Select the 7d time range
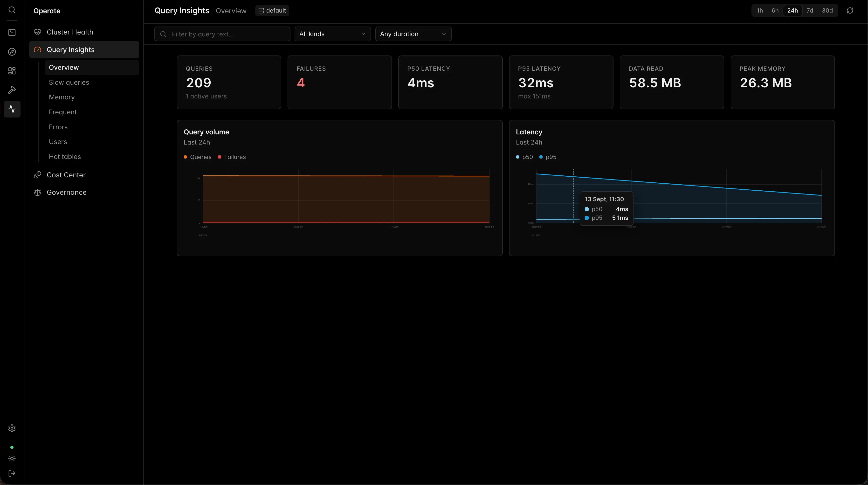The height and width of the screenshot is (485, 868). coord(810,10)
